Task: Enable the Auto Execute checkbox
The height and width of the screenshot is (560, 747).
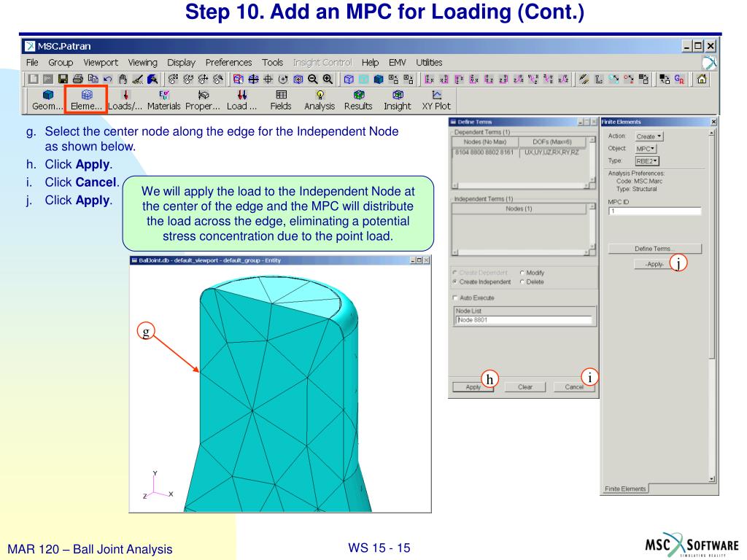Action: 455,297
